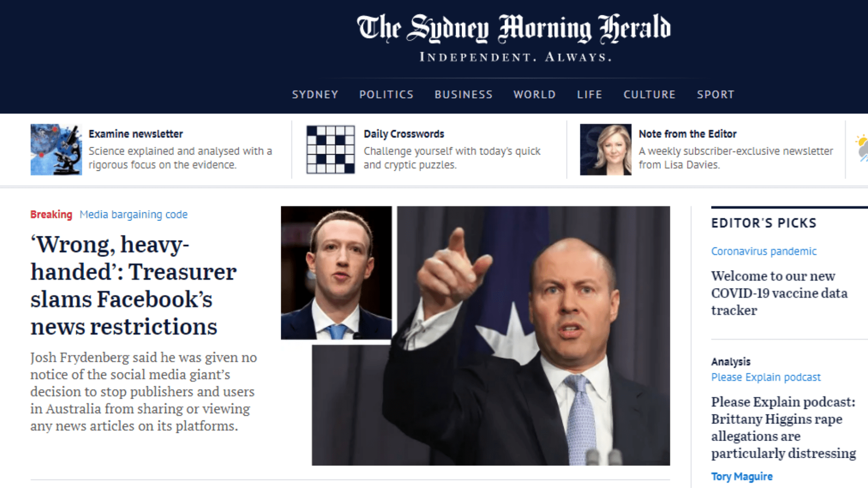Viewport: 868px width, 488px height.
Task: Read the Treasurer slams Facebook headline article
Action: coord(133,286)
